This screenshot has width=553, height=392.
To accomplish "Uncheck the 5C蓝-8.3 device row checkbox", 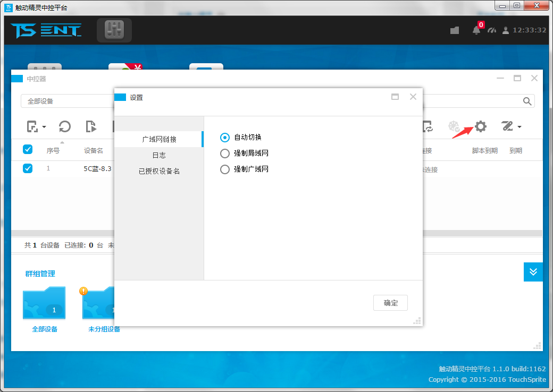I will tap(28, 168).
